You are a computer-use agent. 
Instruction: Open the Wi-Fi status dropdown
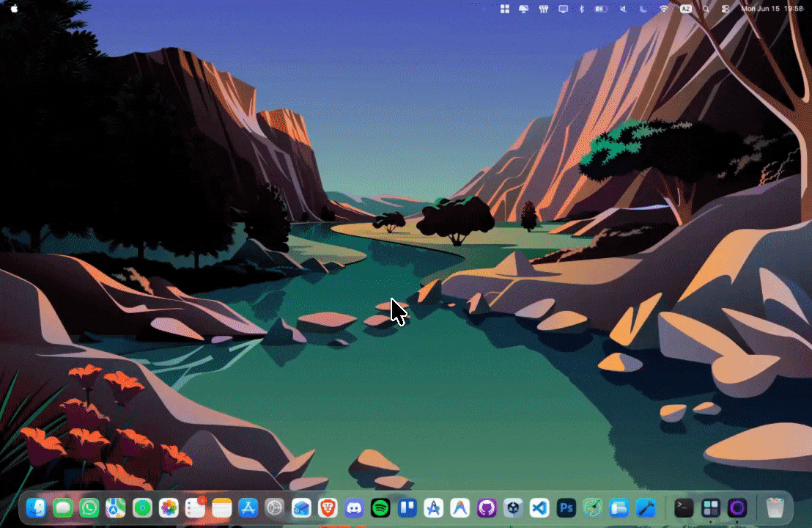(x=664, y=9)
